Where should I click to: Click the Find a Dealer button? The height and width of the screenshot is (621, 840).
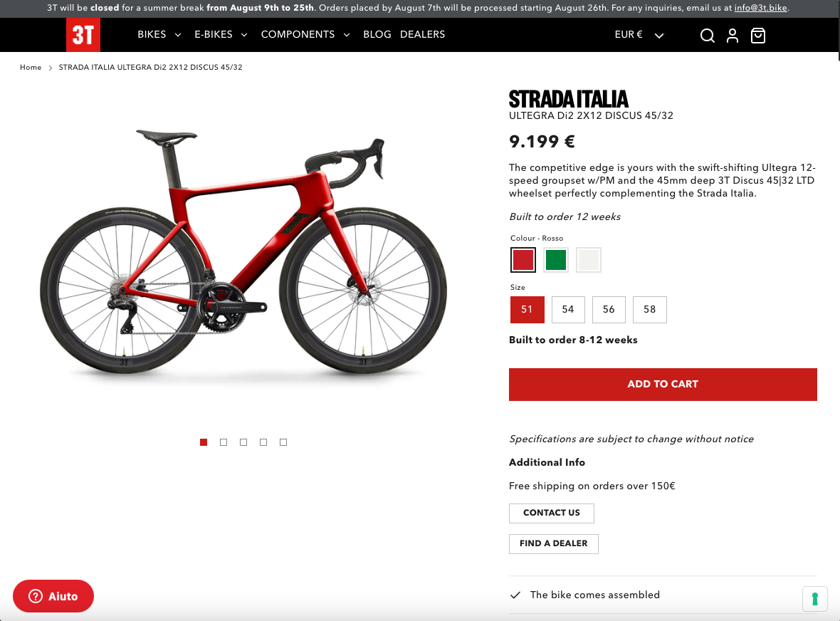pos(553,543)
